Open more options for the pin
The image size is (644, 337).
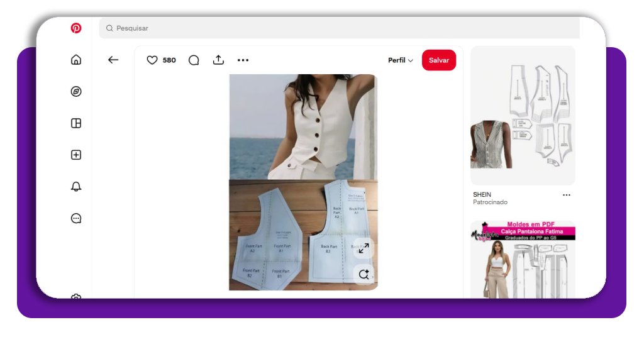tap(243, 60)
